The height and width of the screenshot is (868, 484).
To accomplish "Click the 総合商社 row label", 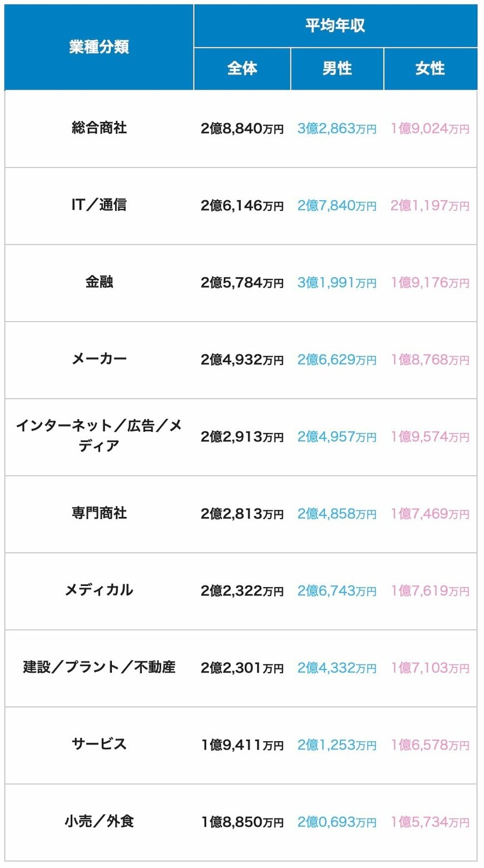I will click(x=99, y=128).
